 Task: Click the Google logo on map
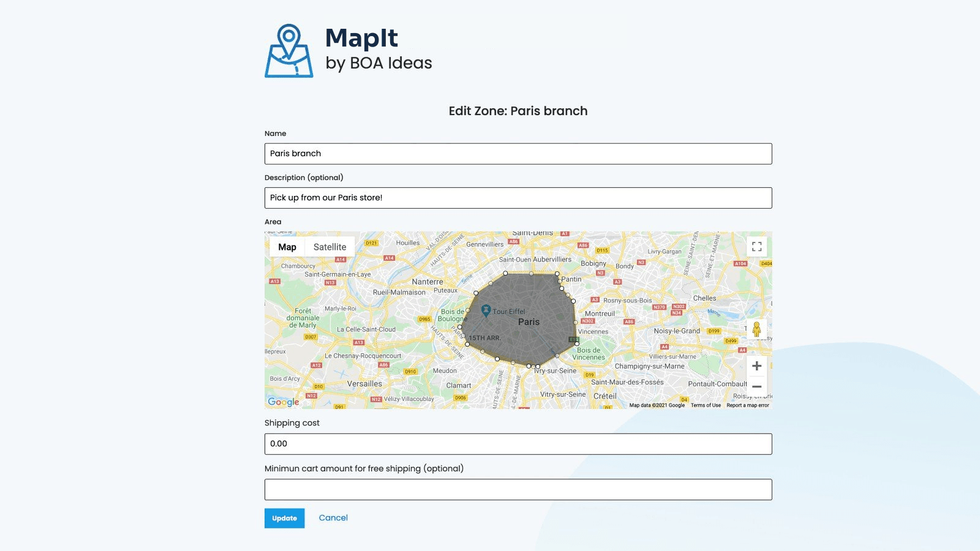click(x=284, y=402)
